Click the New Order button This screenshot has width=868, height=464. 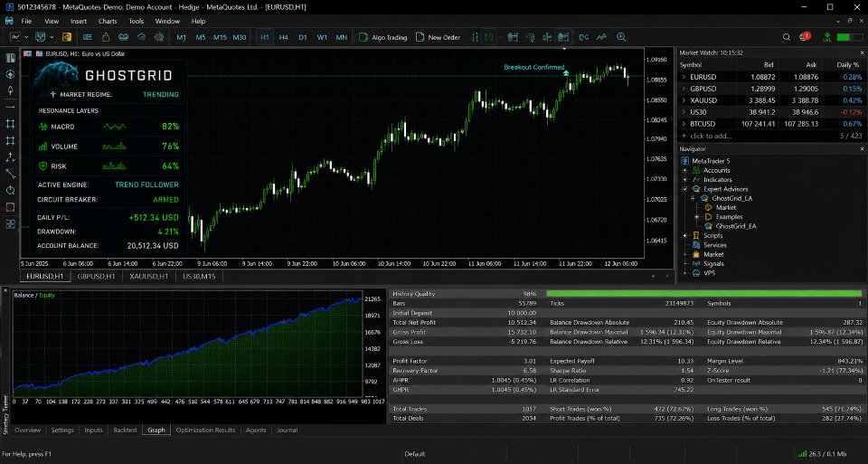[x=438, y=38]
